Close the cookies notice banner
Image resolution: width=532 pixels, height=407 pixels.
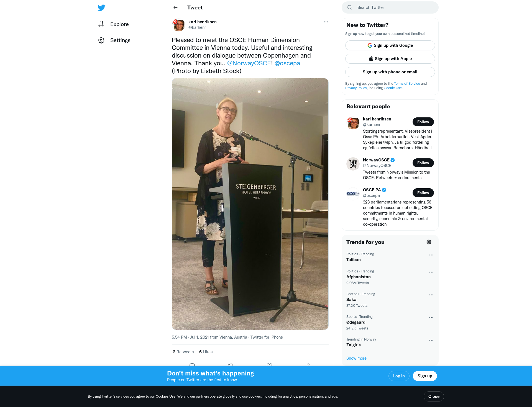(434, 396)
